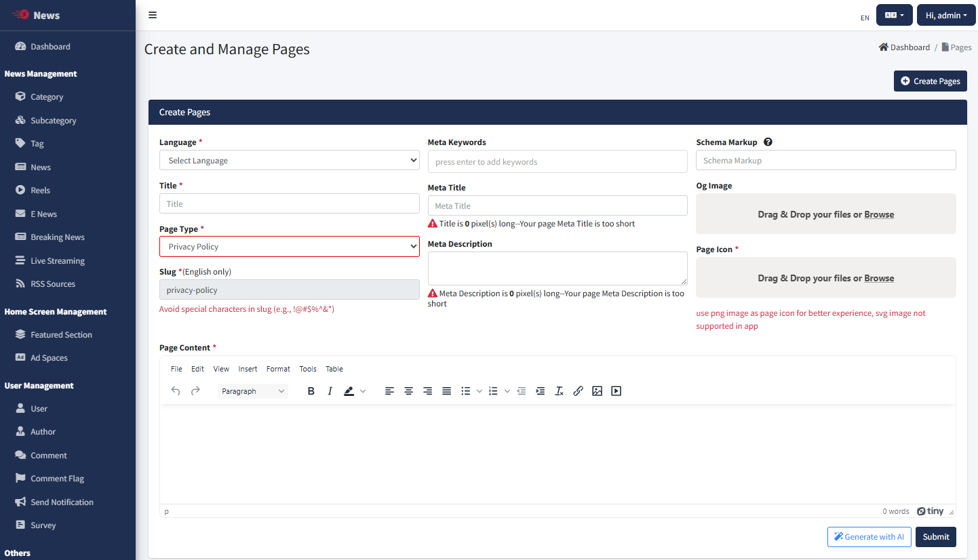Submit the page form
Viewport: 978px width, 560px height.
936,537
